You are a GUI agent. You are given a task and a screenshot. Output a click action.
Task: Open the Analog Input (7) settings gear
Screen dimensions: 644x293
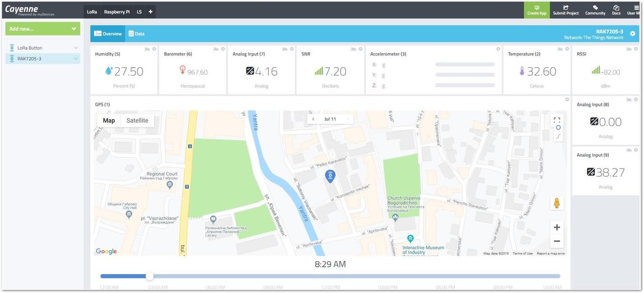[292, 49]
